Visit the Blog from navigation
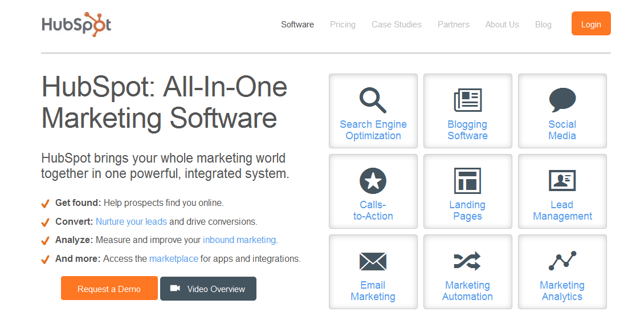This screenshot has width=644, height=328. pos(543,25)
